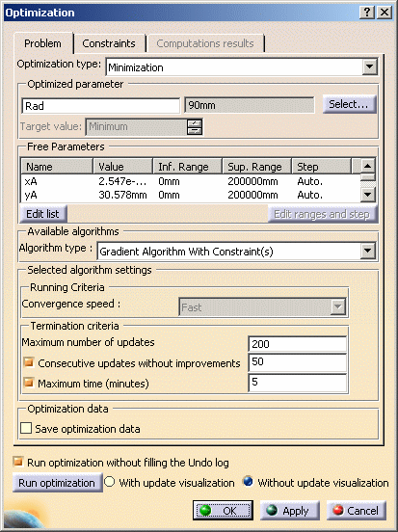Click the Select... parameter button
398x532 pixels.
point(349,104)
